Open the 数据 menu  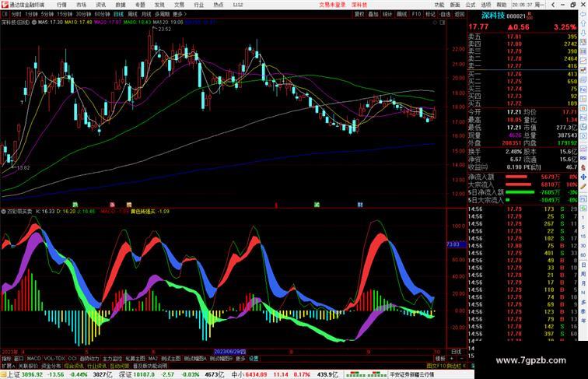click(121, 5)
